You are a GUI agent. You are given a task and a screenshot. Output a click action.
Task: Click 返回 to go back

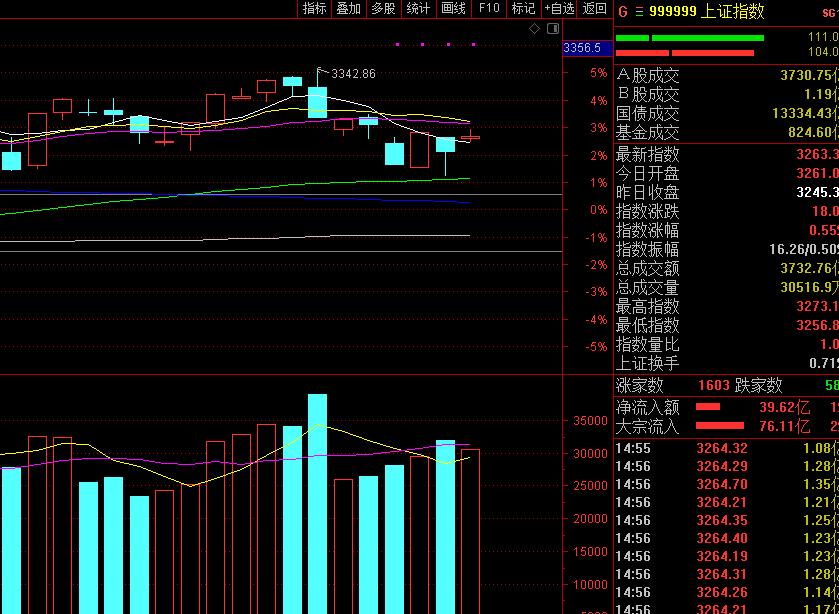pos(595,9)
